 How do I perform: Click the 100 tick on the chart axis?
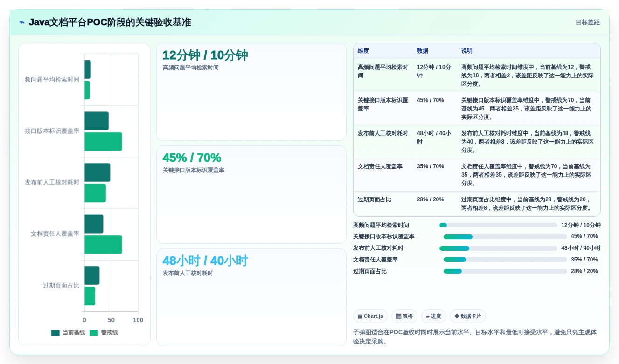138,320
